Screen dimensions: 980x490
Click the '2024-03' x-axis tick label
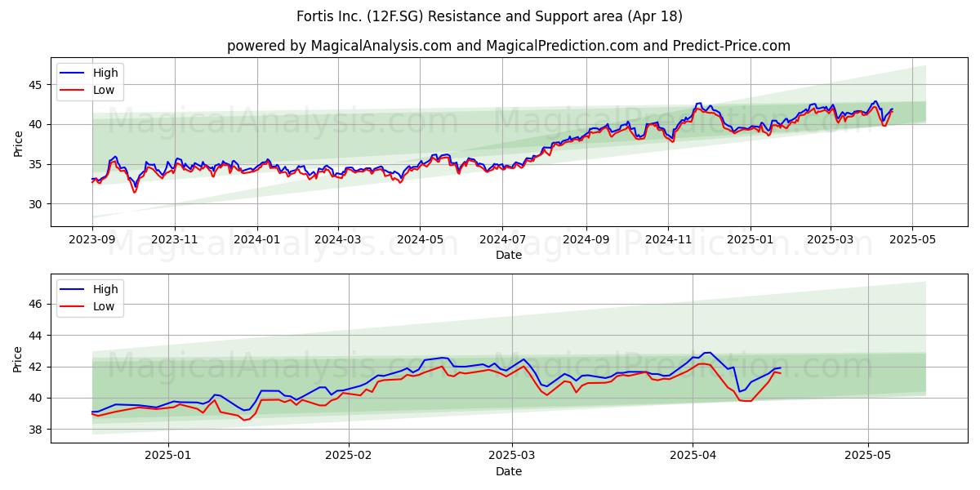337,239
